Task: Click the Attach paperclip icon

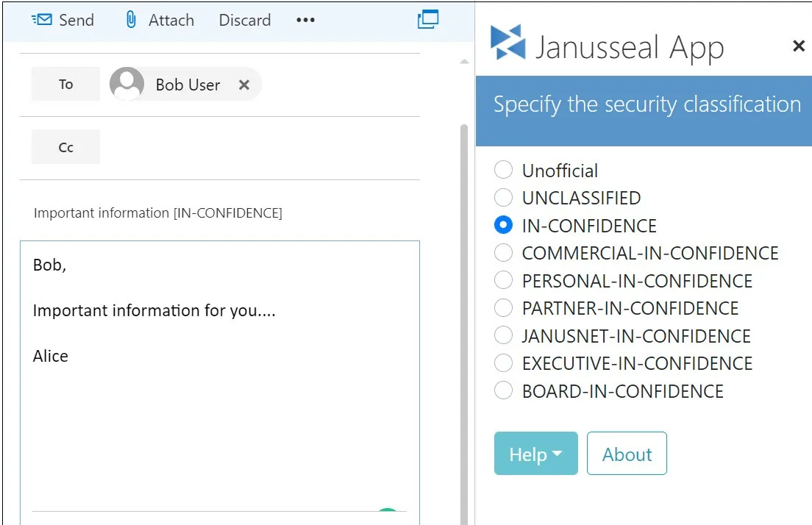Action: [131, 20]
